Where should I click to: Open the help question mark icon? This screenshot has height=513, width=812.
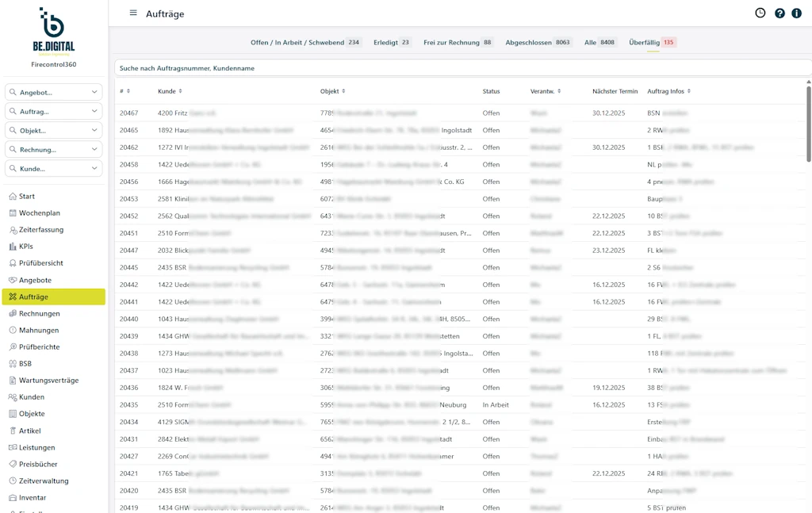click(779, 13)
